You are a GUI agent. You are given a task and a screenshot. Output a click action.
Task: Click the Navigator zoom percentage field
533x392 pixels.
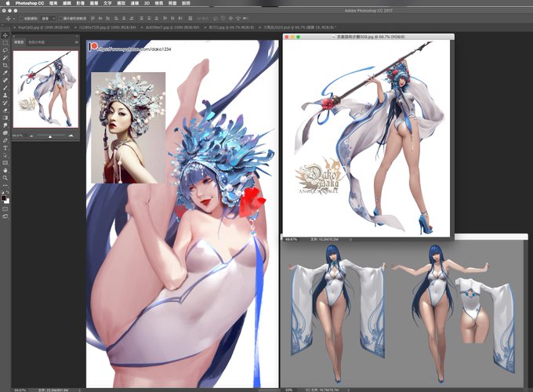point(18,136)
